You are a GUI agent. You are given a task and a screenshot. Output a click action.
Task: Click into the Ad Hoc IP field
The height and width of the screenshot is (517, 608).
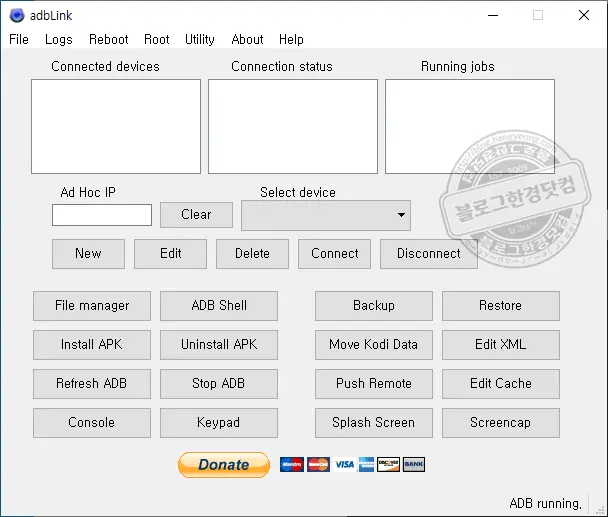pyautogui.click(x=102, y=215)
